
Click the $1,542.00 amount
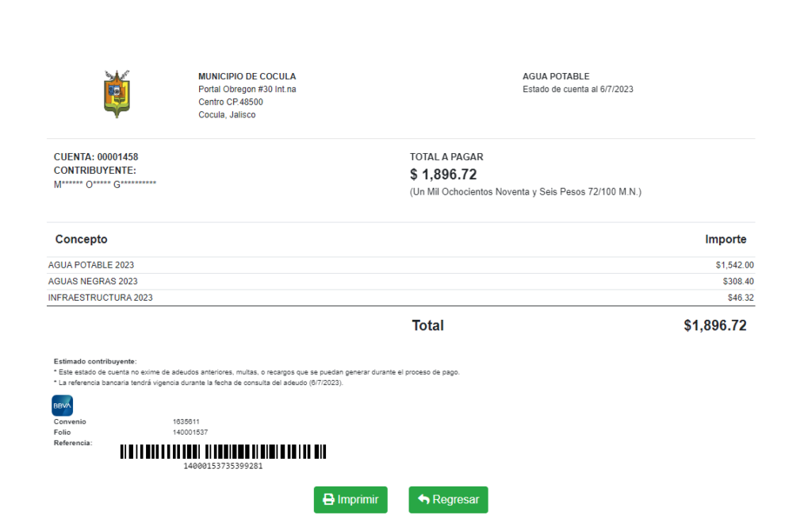(734, 265)
